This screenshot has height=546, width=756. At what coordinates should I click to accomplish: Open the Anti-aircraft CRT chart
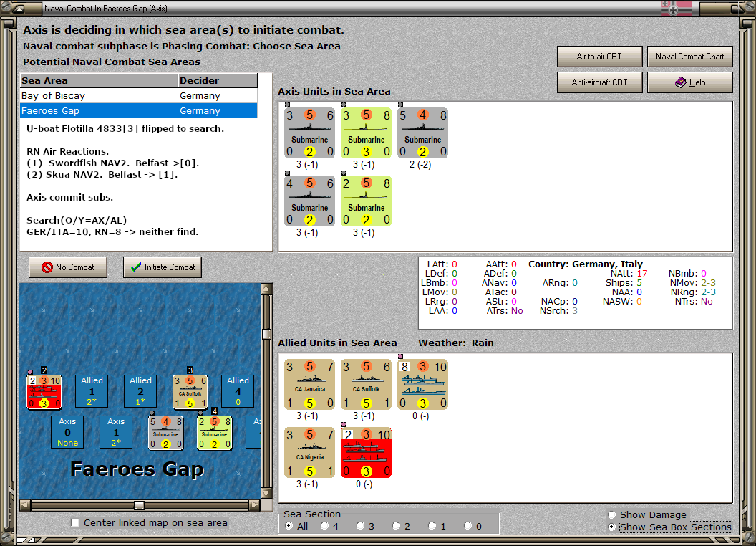[x=599, y=82]
